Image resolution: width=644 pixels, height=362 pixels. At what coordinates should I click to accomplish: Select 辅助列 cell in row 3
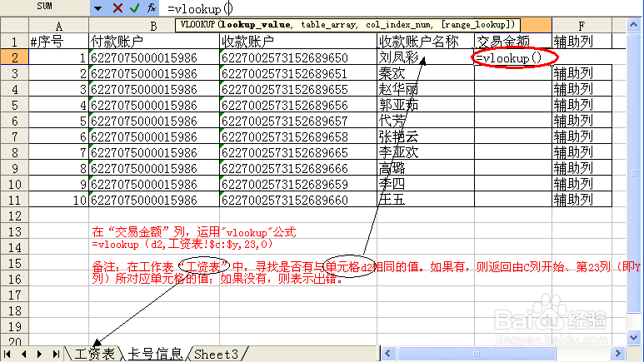click(x=582, y=73)
